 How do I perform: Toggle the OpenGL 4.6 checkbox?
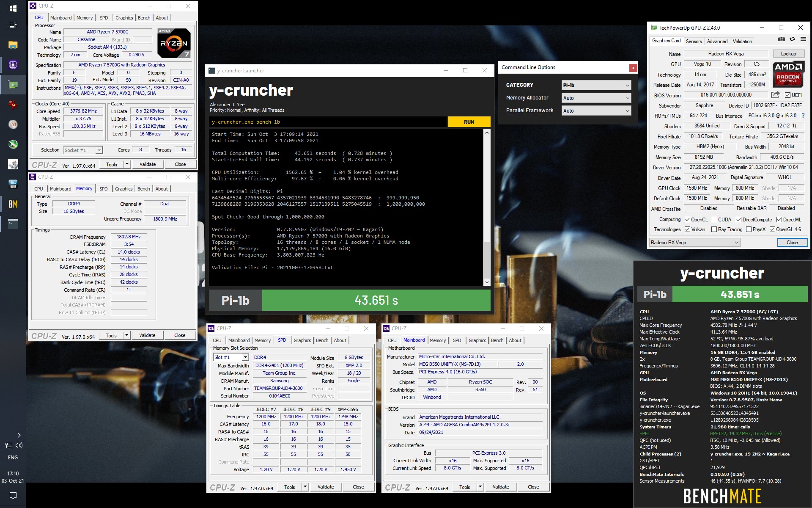(x=772, y=229)
